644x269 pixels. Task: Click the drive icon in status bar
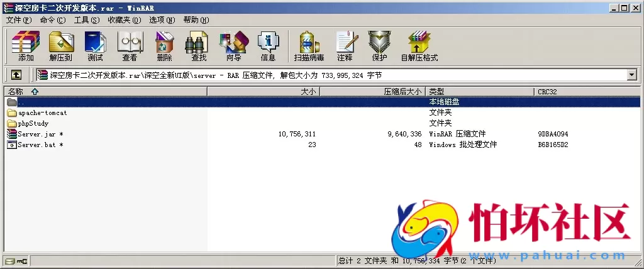point(10,261)
